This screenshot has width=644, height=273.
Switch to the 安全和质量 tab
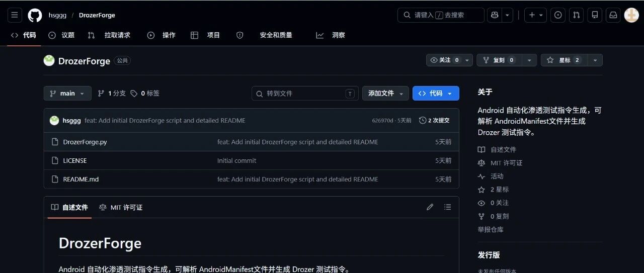tap(265, 35)
